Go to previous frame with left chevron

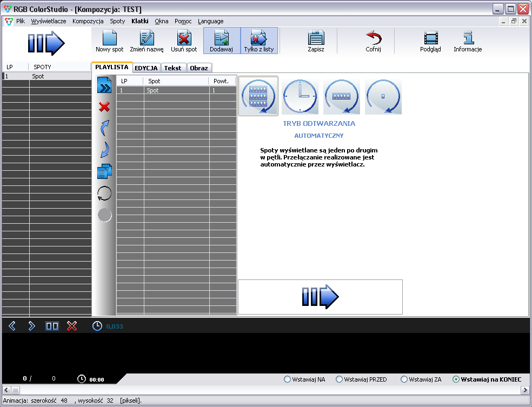click(12, 326)
